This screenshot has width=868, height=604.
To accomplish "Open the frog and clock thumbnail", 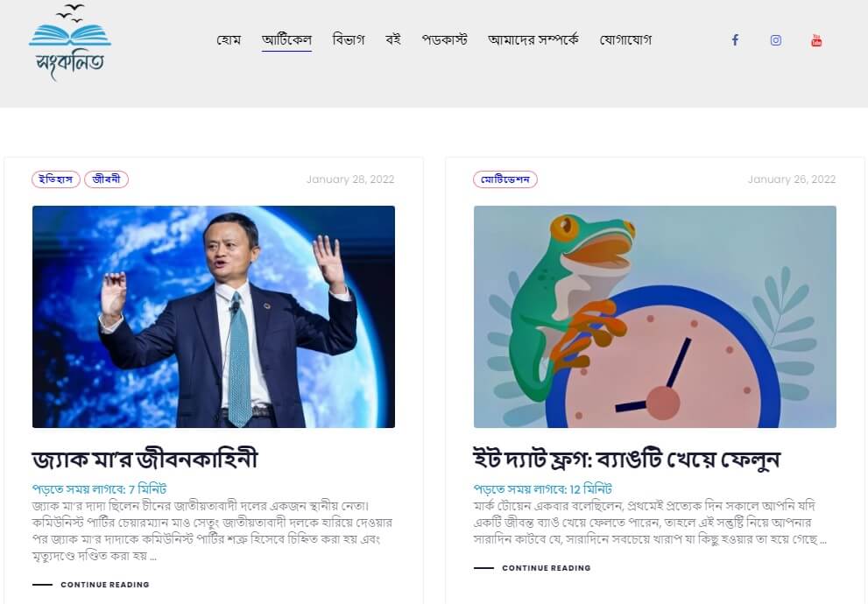I will click(655, 316).
